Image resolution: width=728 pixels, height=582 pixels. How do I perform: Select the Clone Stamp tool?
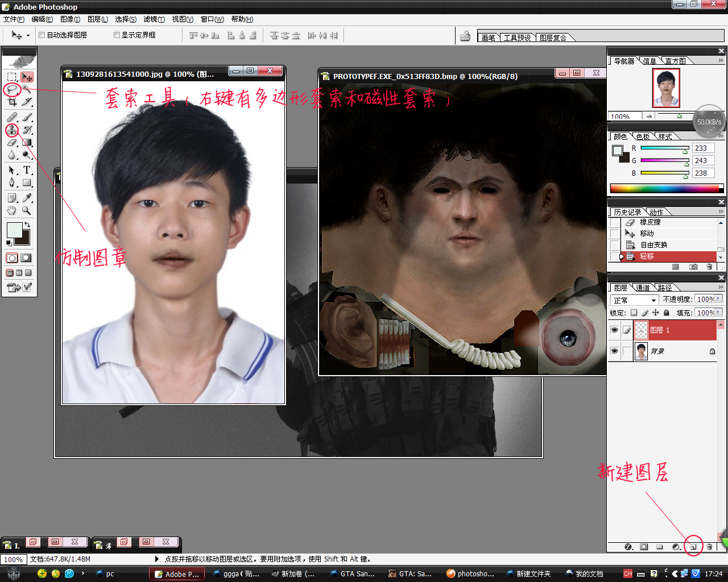(x=12, y=130)
